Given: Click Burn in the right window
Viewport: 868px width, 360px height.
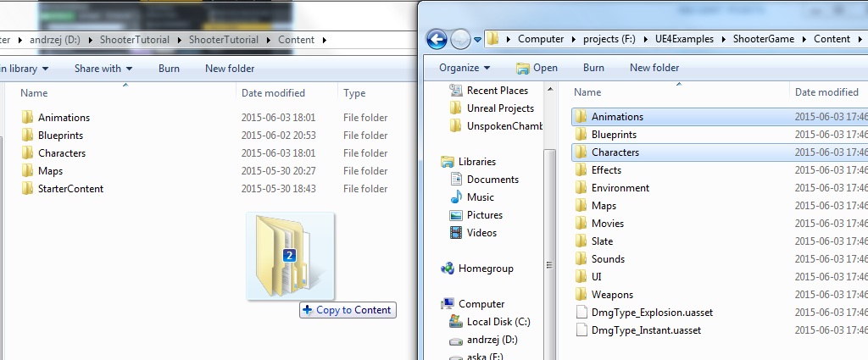Looking at the screenshot, I should 593,68.
